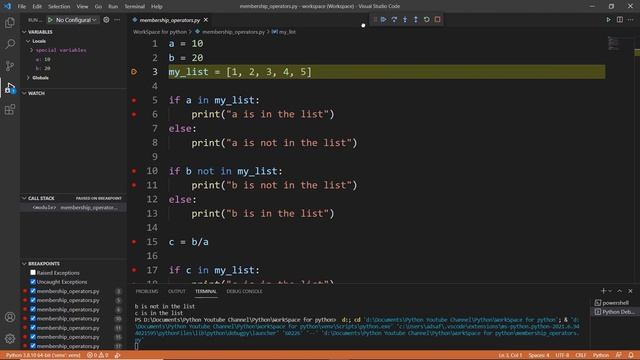Open the No Configurations dropdown

[76, 20]
